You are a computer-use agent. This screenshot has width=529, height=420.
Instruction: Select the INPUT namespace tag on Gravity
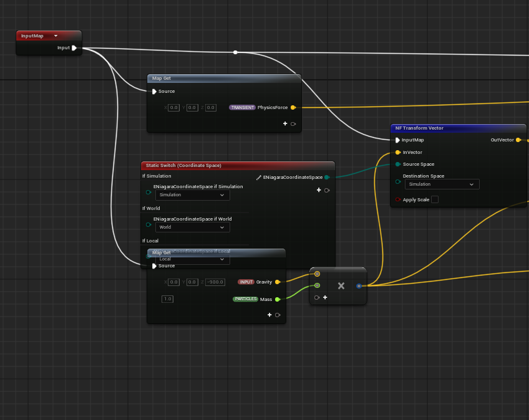pos(246,282)
